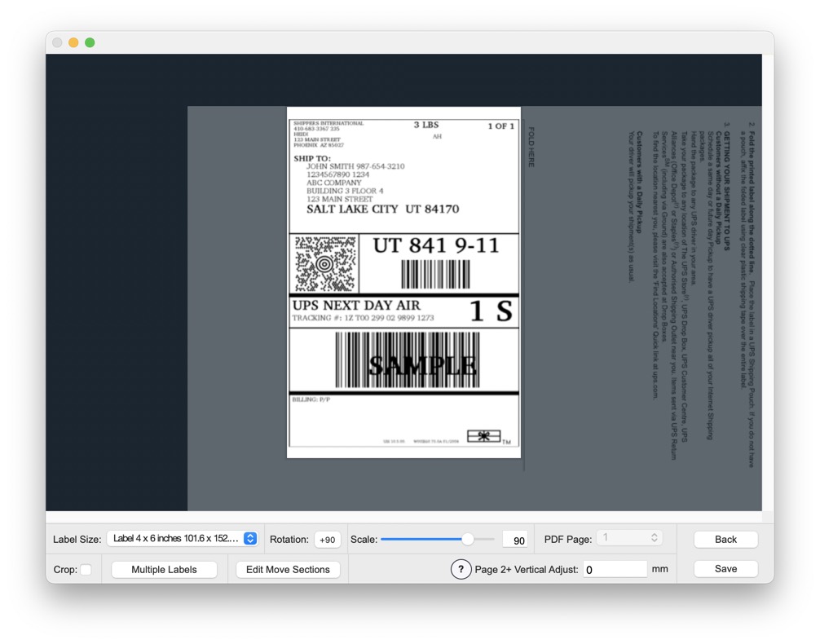The width and height of the screenshot is (820, 644).
Task: Open the Multiple Labels option
Action: tap(164, 569)
